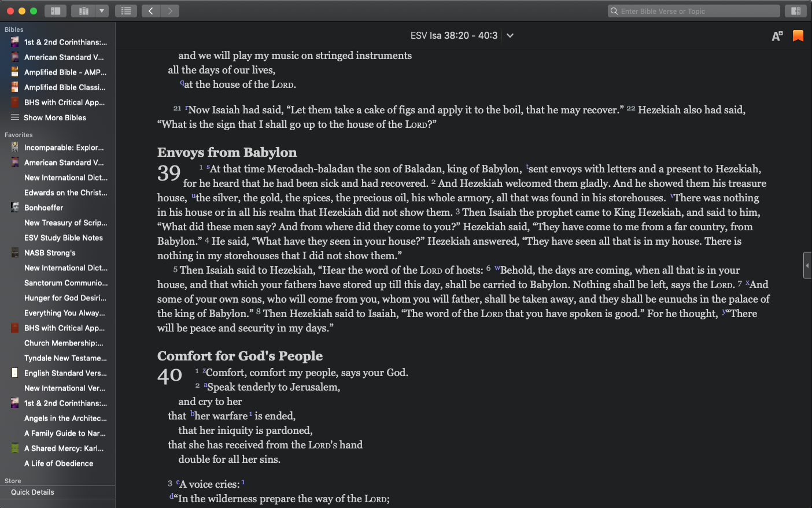Open English Standard Version in Favorites
Viewport: 812px width, 508px height.
click(x=65, y=373)
